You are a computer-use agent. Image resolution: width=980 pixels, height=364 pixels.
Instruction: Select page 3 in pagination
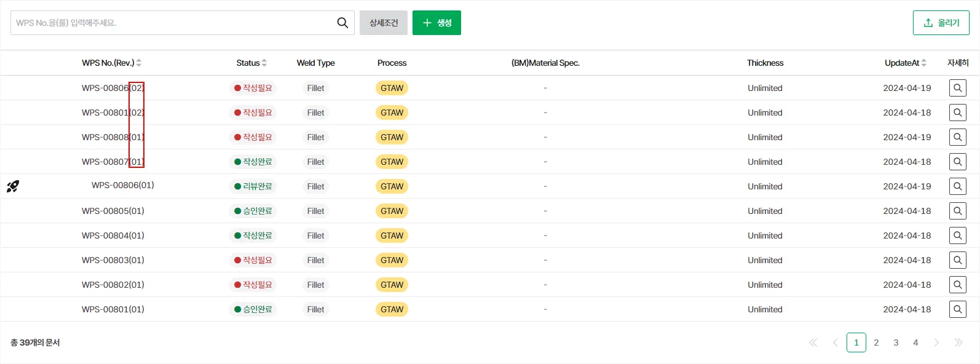[x=896, y=342]
